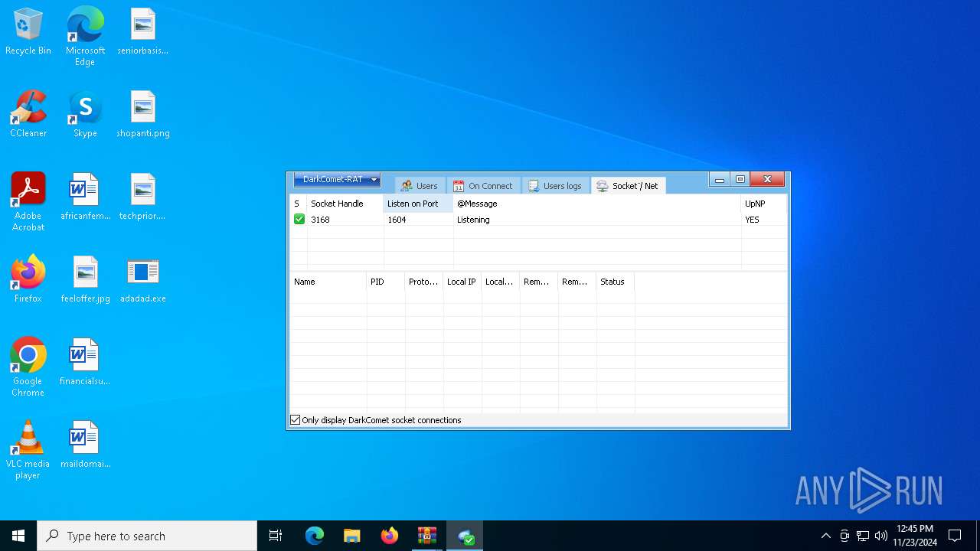Open the notification center
The width and height of the screenshot is (980, 551).
click(x=955, y=536)
